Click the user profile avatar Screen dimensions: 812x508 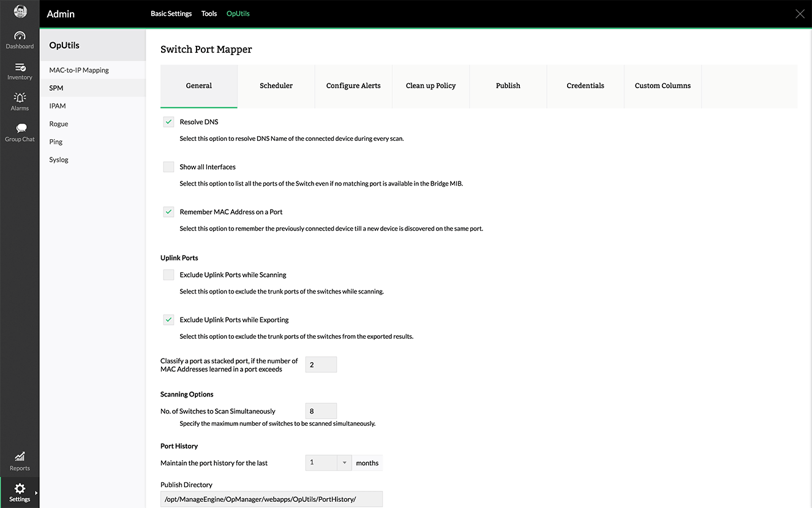point(20,12)
